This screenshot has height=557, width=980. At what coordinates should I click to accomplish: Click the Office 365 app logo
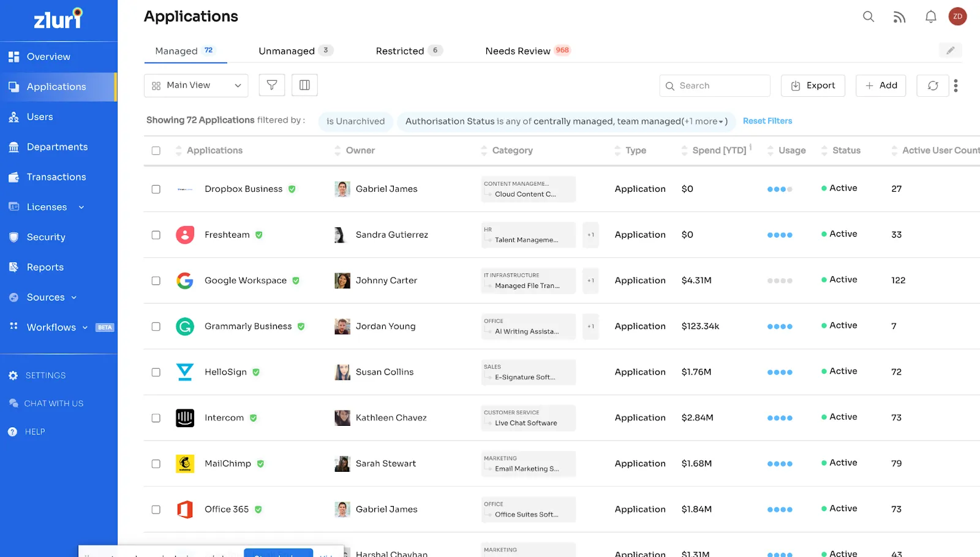point(185,509)
